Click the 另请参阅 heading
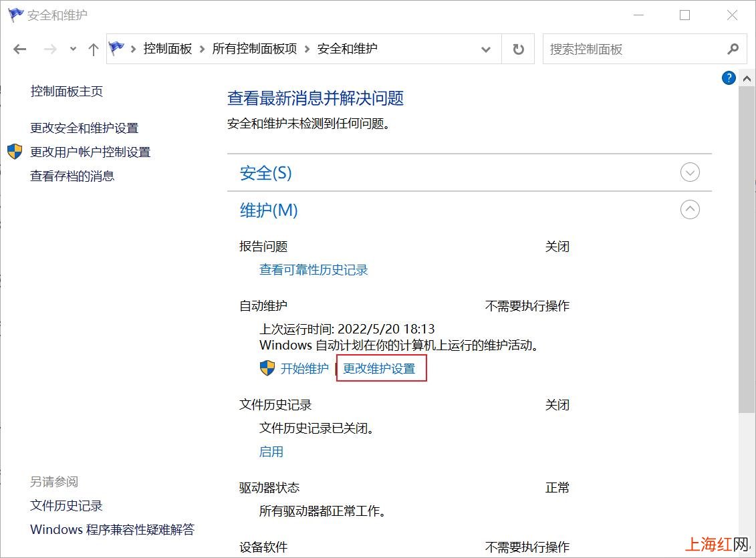This screenshot has width=756, height=558. tap(54, 481)
